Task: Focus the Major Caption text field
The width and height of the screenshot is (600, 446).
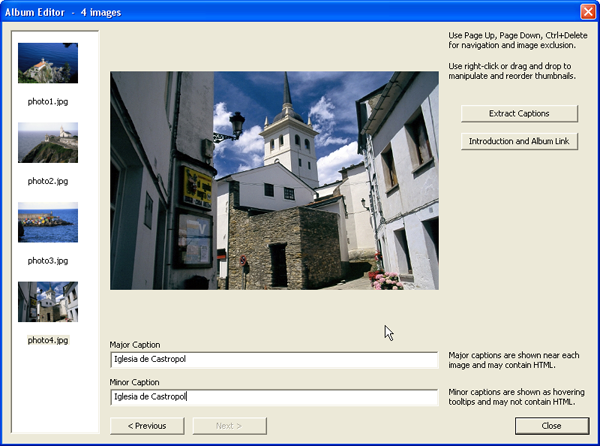Action: coord(274,360)
